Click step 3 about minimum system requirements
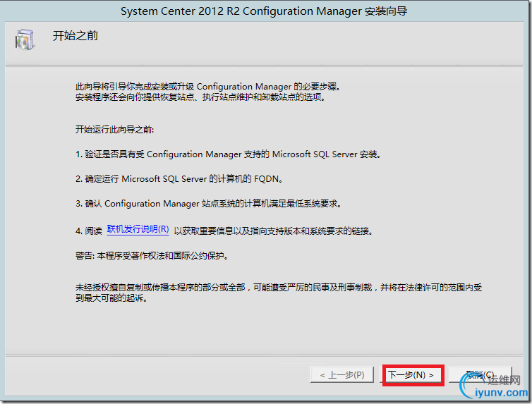The height and width of the screenshot is (404, 532). pyautogui.click(x=208, y=203)
